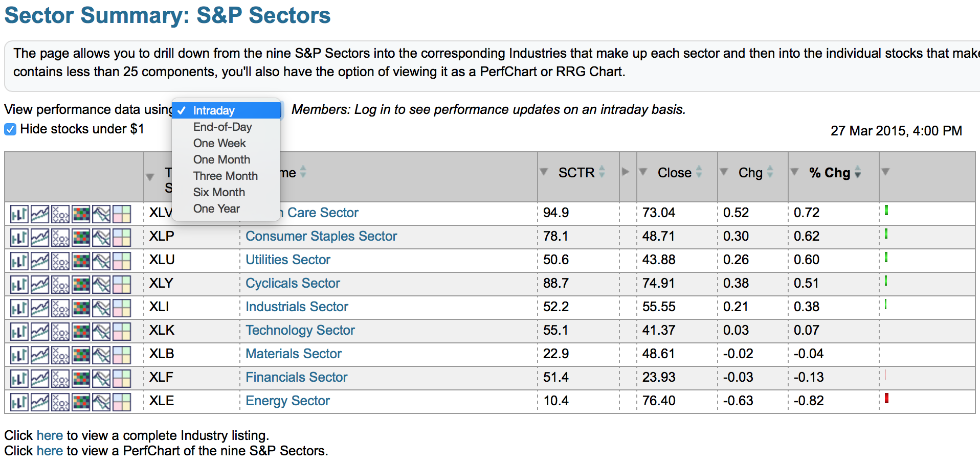
Task: Click the SCTR column sort arrows
Action: click(x=602, y=172)
